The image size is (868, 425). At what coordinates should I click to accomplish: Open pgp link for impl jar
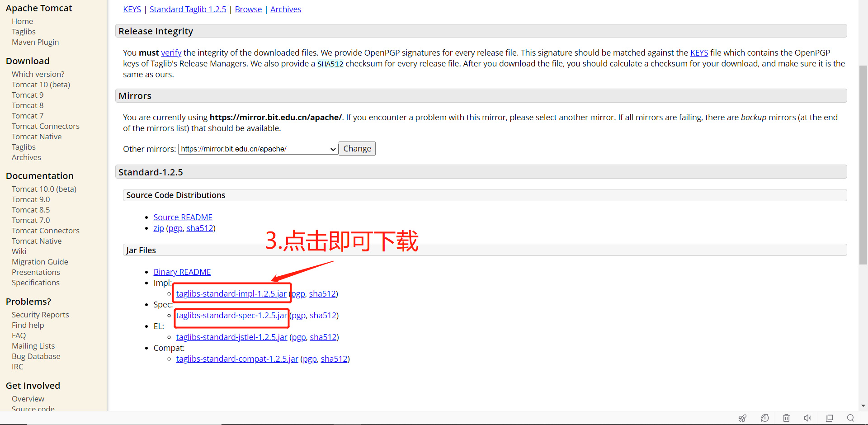tap(298, 294)
